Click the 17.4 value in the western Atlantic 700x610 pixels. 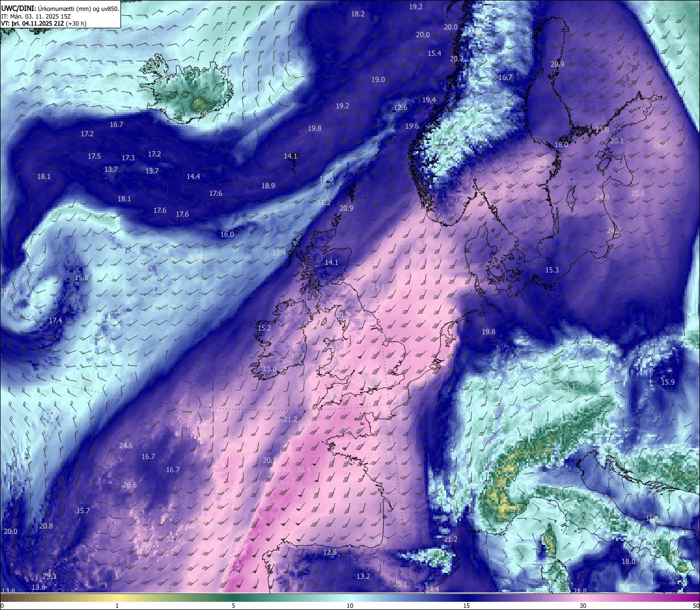pos(55,320)
